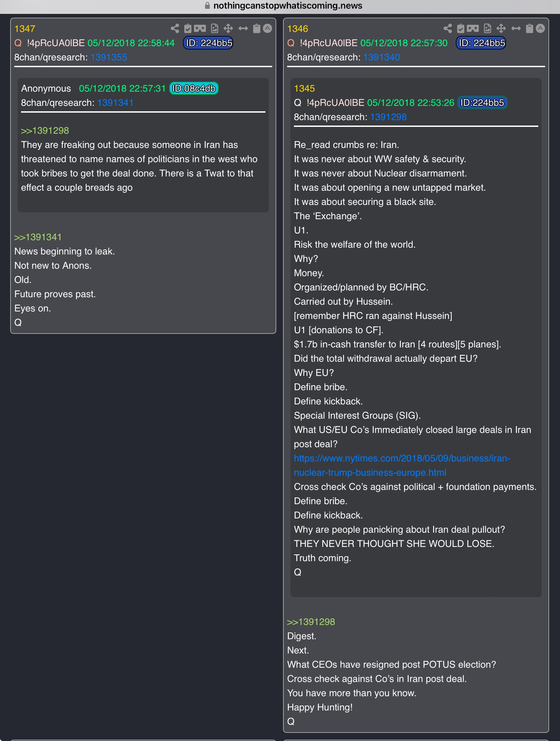This screenshot has height=741, width=560.
Task: Click the blue ID: 224bb5 badge on post 1347
Action: [208, 43]
